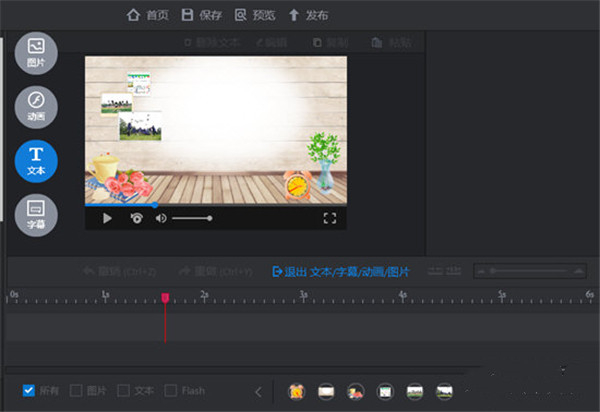The image size is (600, 412).
Task: Click 发布 (Publish) in the top bar
Action: coord(307,15)
